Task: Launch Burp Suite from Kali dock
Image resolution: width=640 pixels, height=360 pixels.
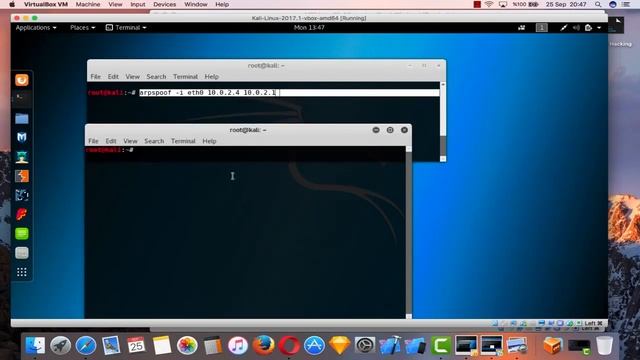Action: coord(22,176)
